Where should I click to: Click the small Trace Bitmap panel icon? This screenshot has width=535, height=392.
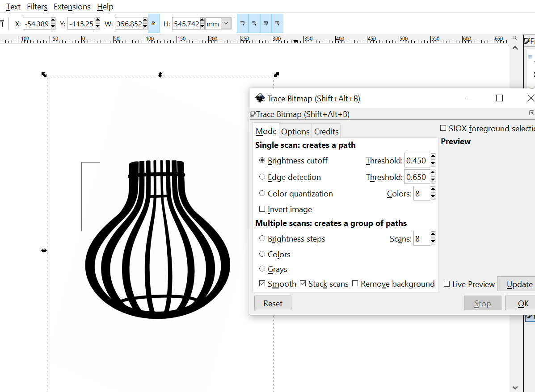point(253,113)
